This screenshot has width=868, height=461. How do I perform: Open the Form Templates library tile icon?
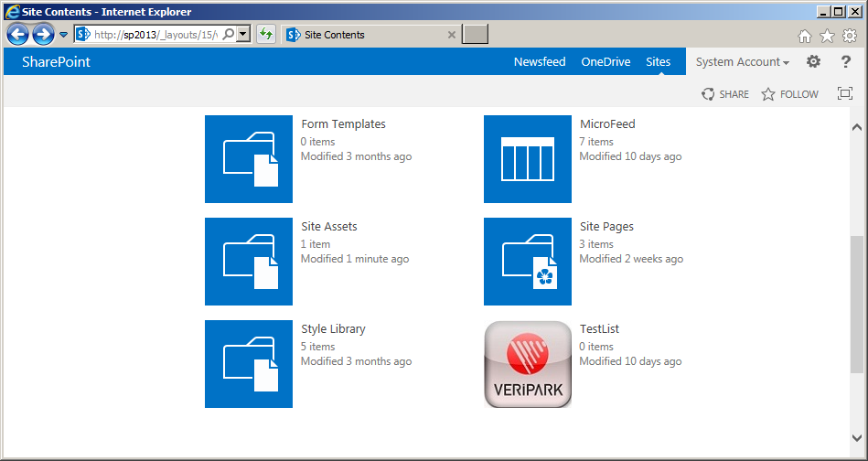(x=249, y=159)
